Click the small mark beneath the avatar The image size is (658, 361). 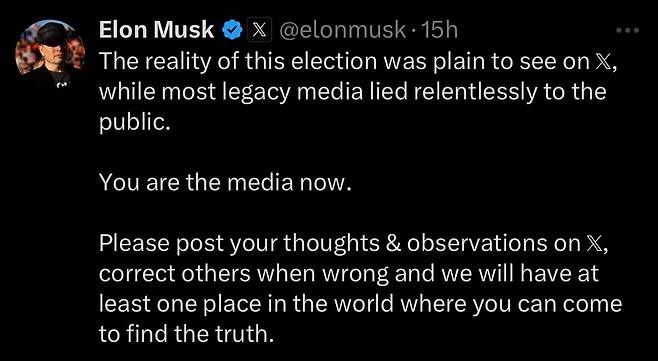click(62, 85)
